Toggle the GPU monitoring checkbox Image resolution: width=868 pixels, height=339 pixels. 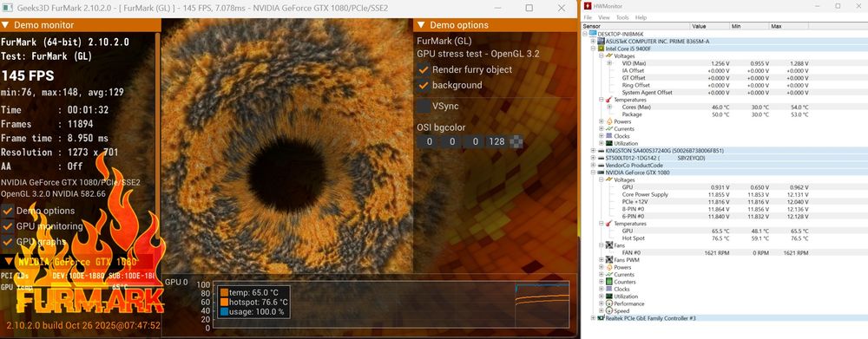(x=8, y=226)
